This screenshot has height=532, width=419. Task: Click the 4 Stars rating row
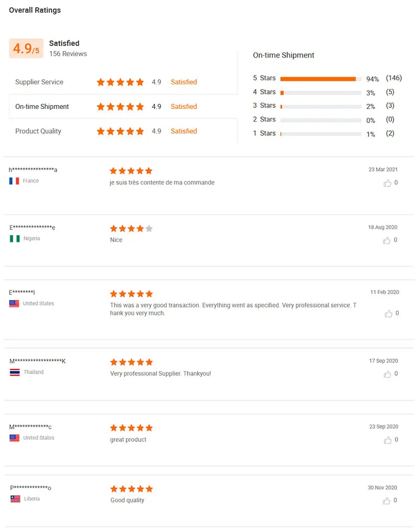pyautogui.click(x=321, y=92)
